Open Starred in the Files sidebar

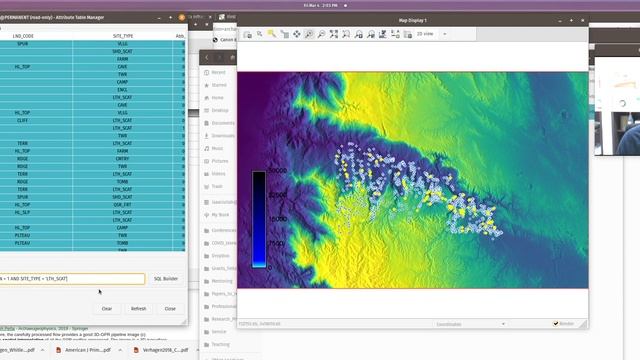point(219,85)
